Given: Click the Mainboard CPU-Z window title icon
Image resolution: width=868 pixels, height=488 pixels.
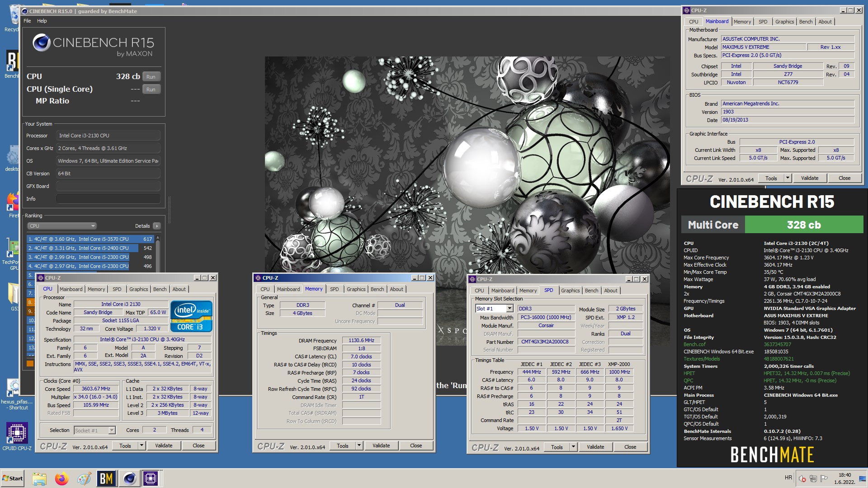Looking at the screenshot, I should click(687, 10).
